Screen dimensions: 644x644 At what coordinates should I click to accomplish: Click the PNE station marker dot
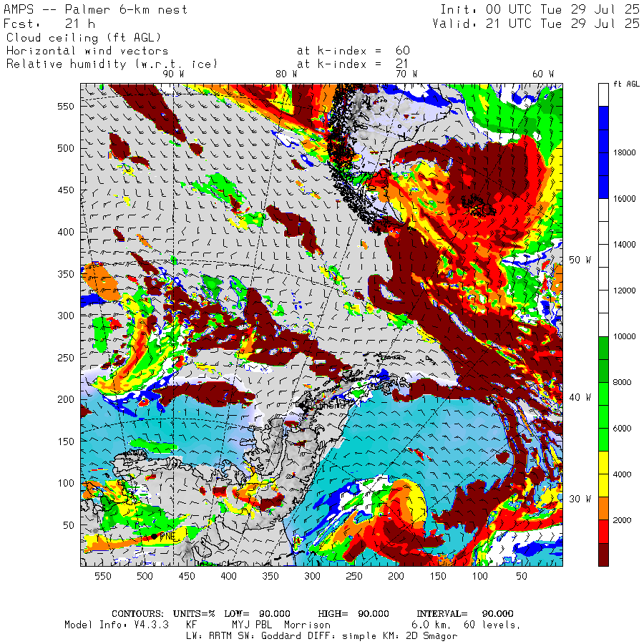(x=154, y=537)
